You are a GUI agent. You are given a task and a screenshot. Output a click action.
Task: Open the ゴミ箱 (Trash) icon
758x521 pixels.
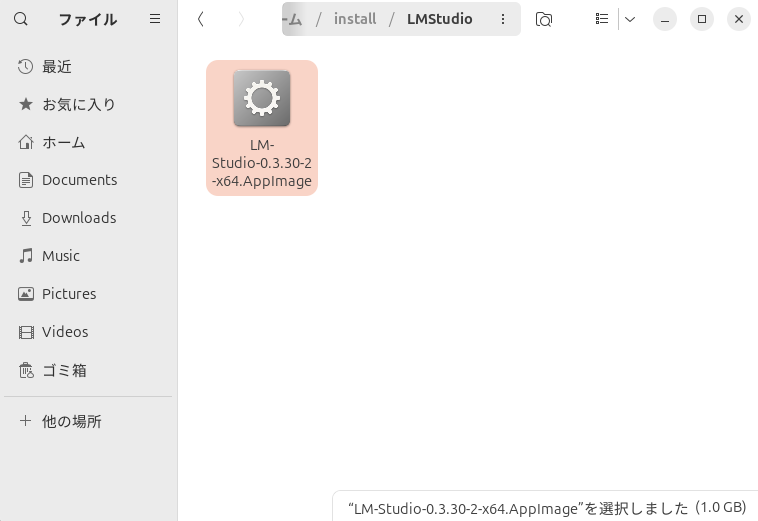pos(26,370)
